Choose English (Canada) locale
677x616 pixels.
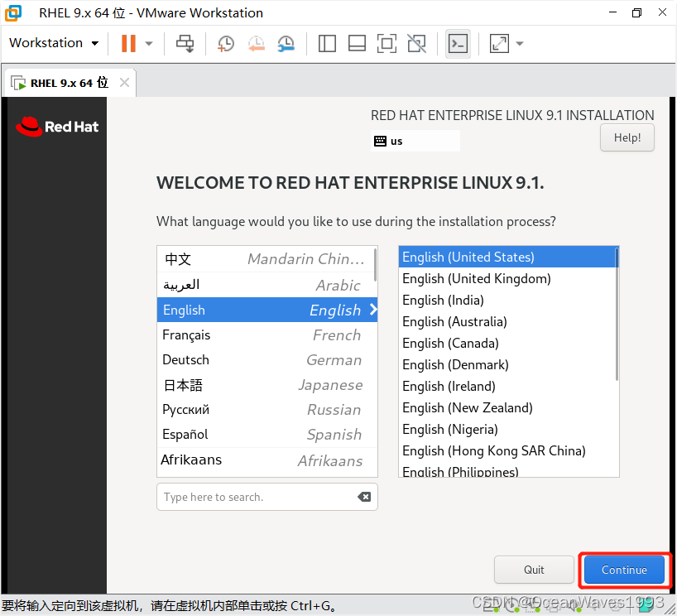tap(507, 344)
